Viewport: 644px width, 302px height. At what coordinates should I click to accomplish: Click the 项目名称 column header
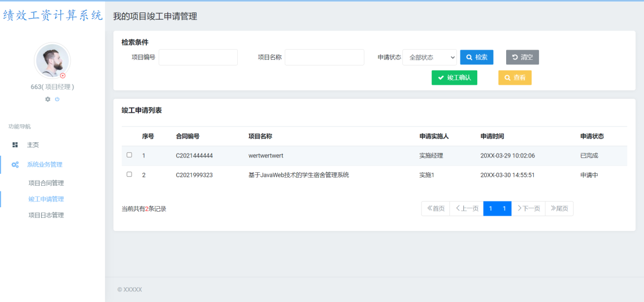(x=260, y=136)
